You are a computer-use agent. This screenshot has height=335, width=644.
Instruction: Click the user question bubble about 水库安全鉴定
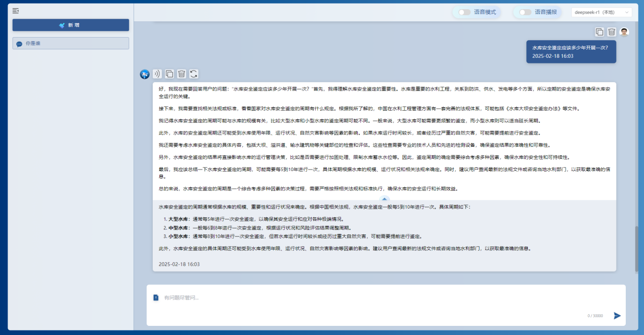pos(571,52)
